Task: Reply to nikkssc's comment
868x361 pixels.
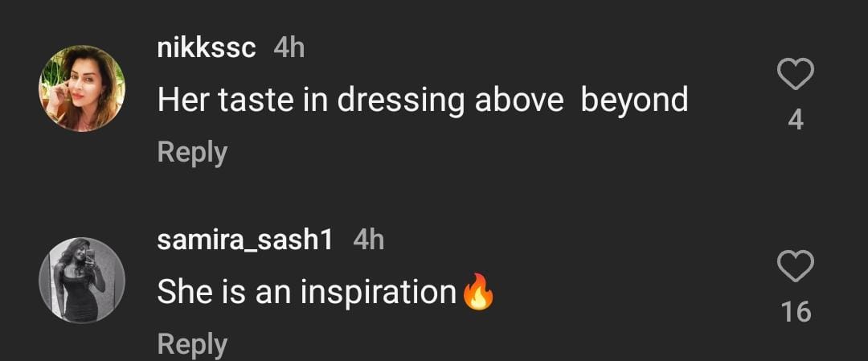Action: coord(192,152)
